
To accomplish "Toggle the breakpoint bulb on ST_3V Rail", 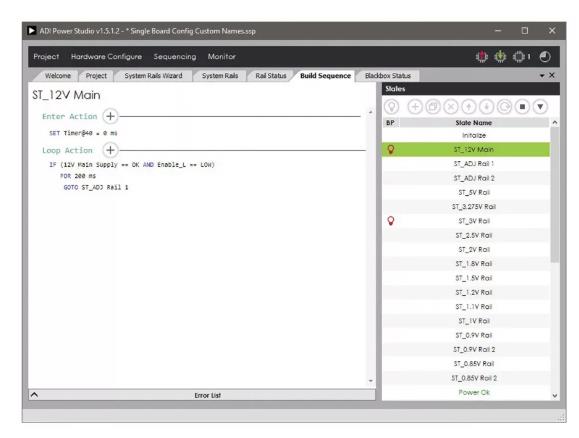I will 391,221.
